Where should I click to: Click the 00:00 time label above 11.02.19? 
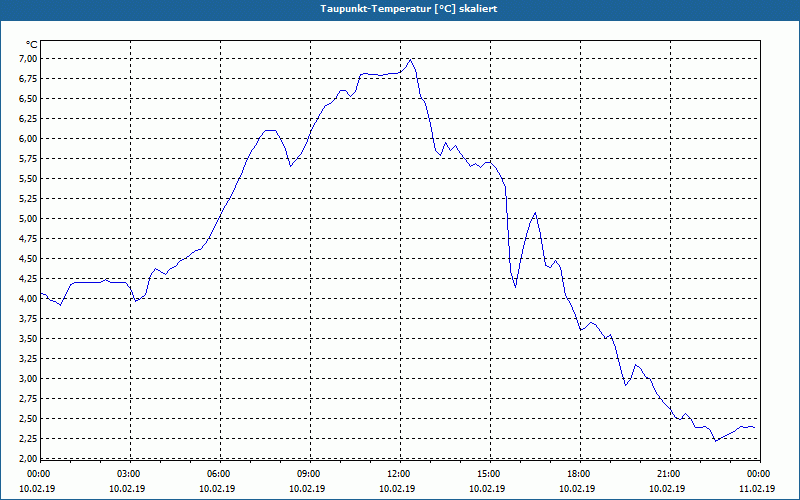click(x=758, y=474)
